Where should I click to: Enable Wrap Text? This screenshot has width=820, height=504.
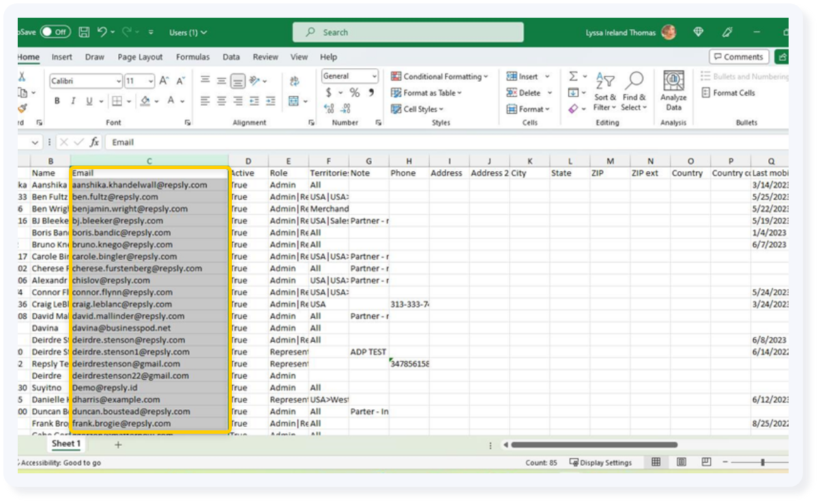click(295, 81)
